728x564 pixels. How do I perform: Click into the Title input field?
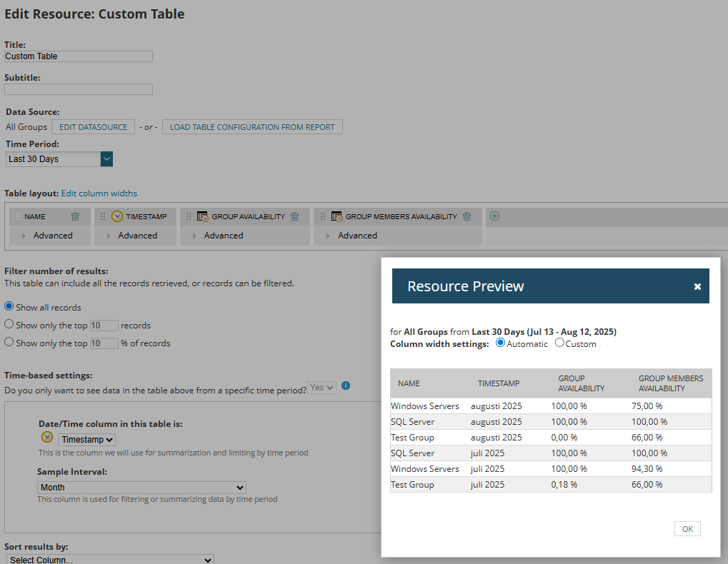[x=79, y=56]
